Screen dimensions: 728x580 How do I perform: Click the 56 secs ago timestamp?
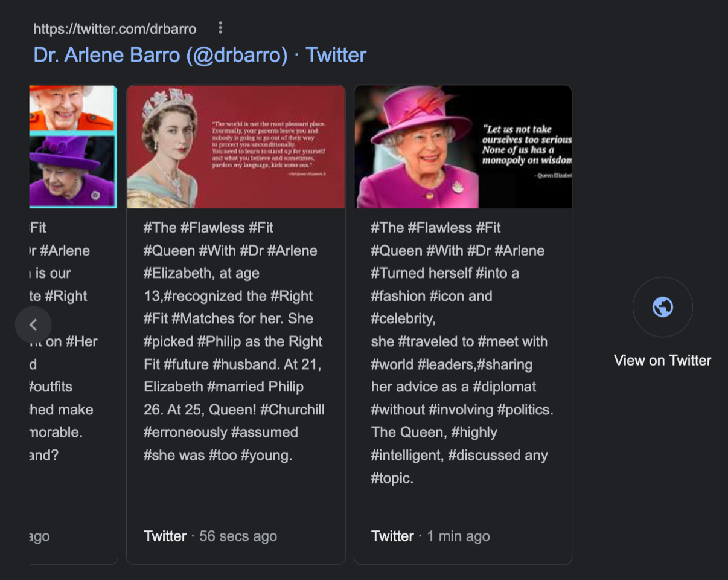[x=238, y=536]
